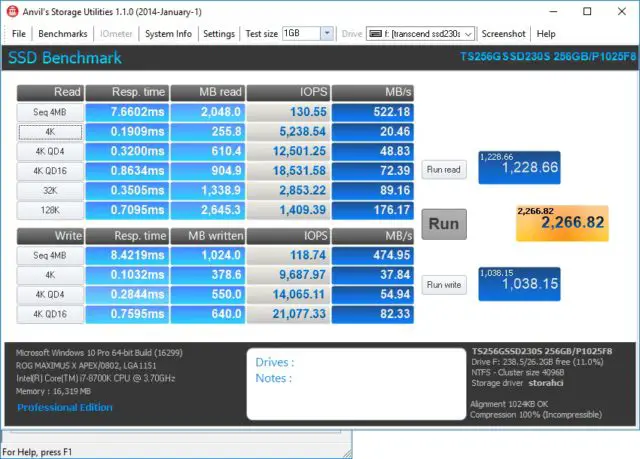
Task: Click the read 4K QD4 test button
Action: 50,151
